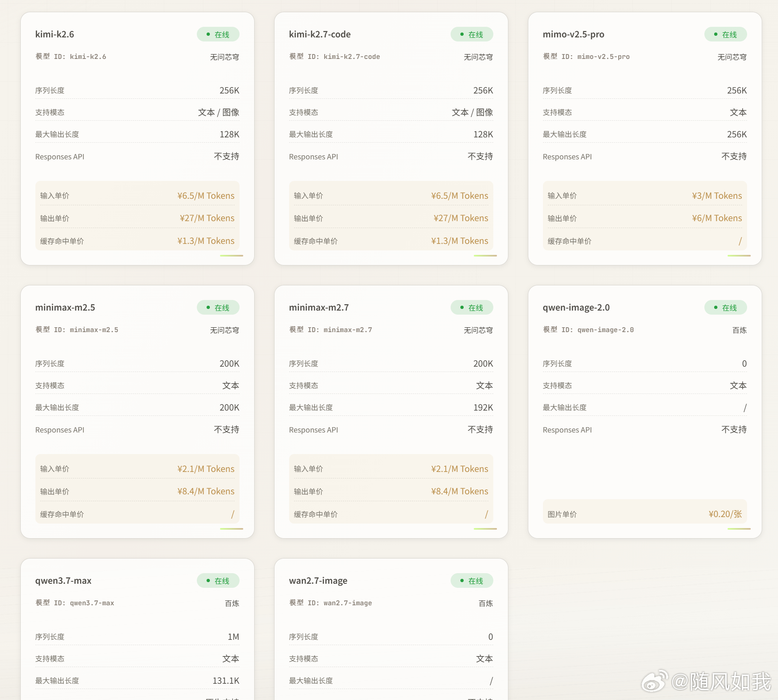Click qwen-image-2.0 image price ¥0.20/张

pos(725,514)
